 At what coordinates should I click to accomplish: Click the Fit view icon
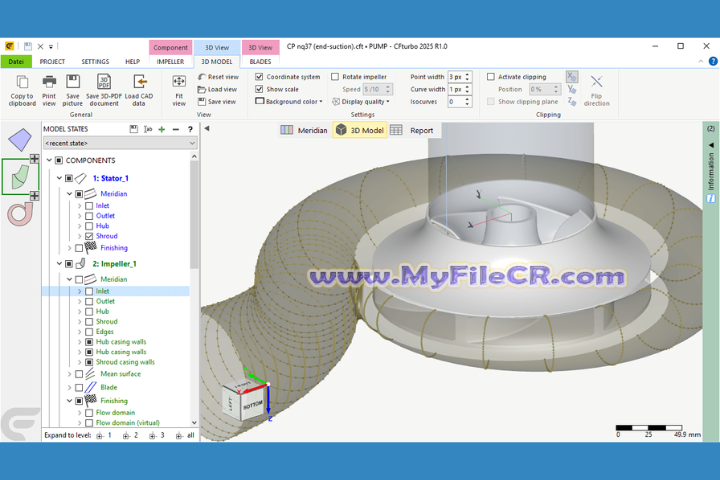(x=179, y=84)
